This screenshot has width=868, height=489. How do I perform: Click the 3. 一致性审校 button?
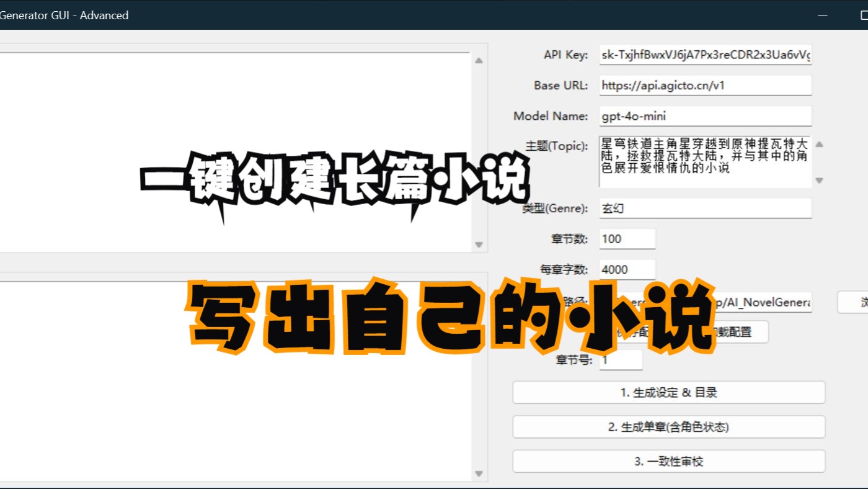(x=668, y=461)
